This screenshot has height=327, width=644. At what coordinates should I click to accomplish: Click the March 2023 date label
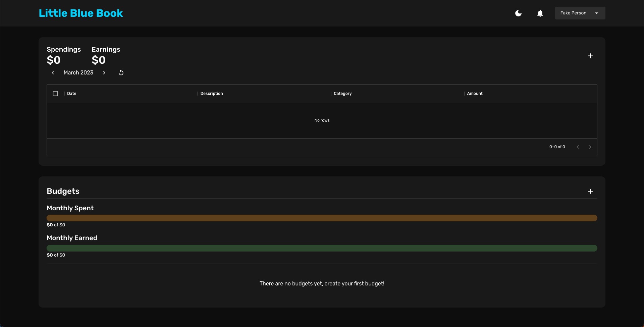(78, 72)
